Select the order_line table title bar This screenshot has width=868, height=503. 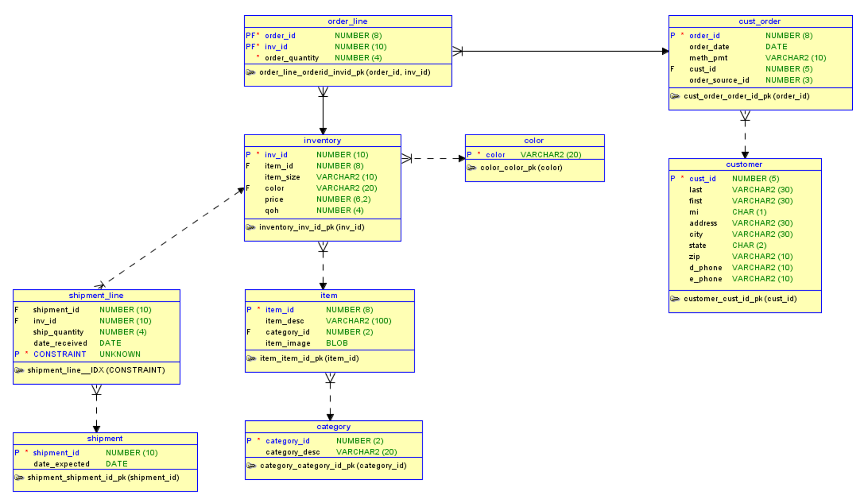coord(347,21)
